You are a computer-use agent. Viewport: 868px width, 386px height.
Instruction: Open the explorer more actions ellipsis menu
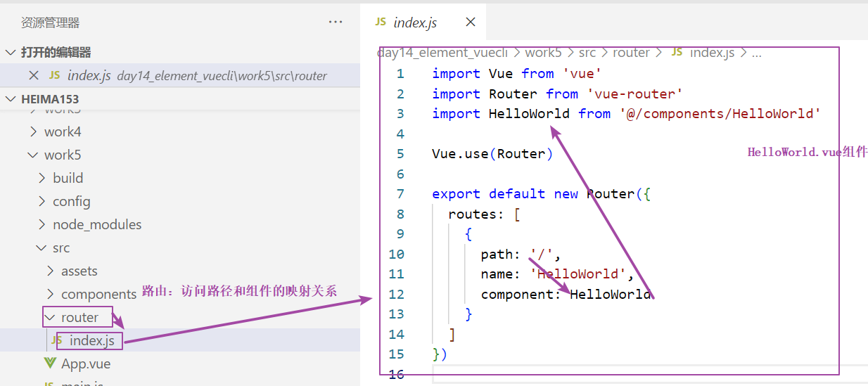coord(336,22)
